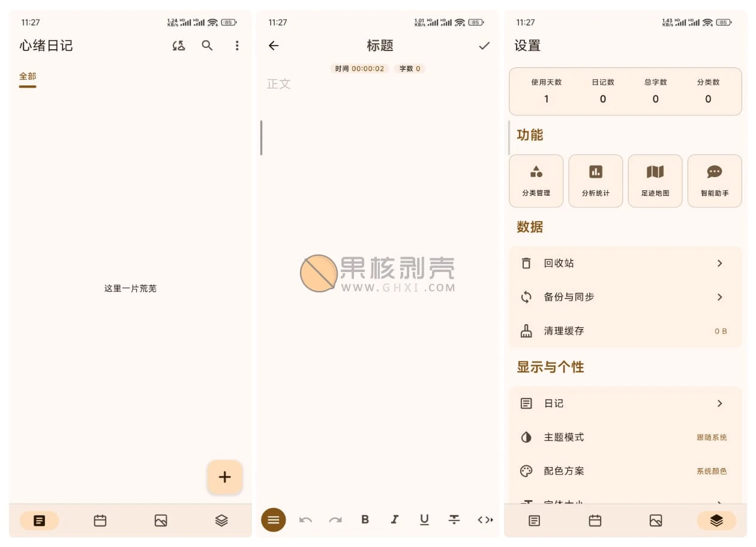Viewport: 756px width, 547px height.
Task: Open 分析统计 (analytics) panel
Action: pyautogui.click(x=595, y=181)
